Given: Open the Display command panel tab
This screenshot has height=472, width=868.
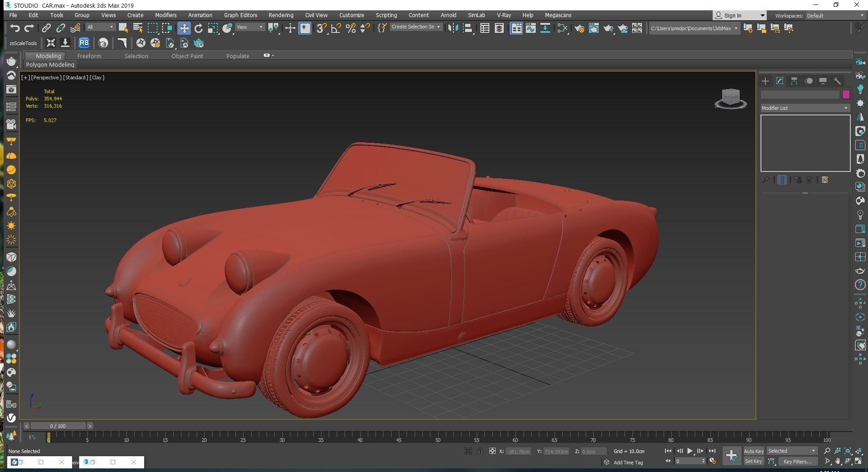Looking at the screenshot, I should (x=823, y=81).
